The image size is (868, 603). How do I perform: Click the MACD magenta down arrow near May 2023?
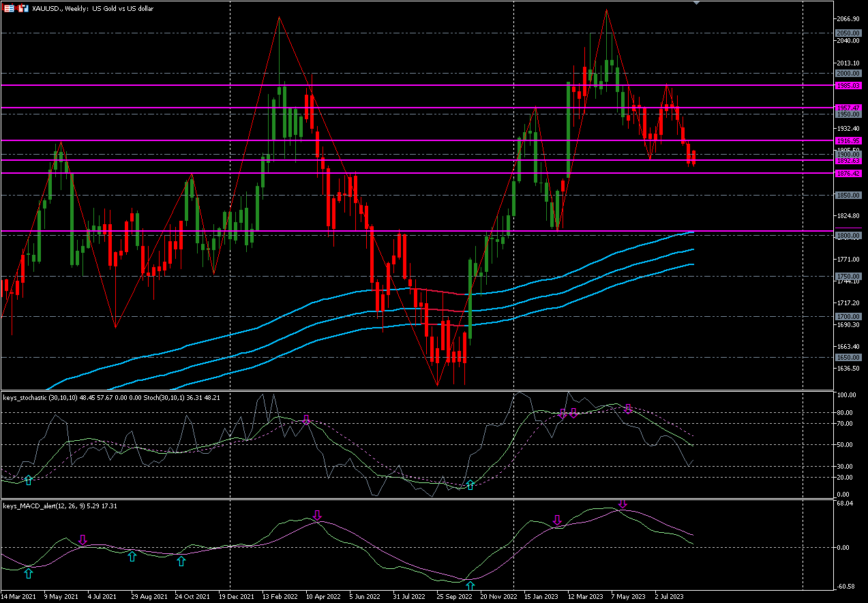622,505
